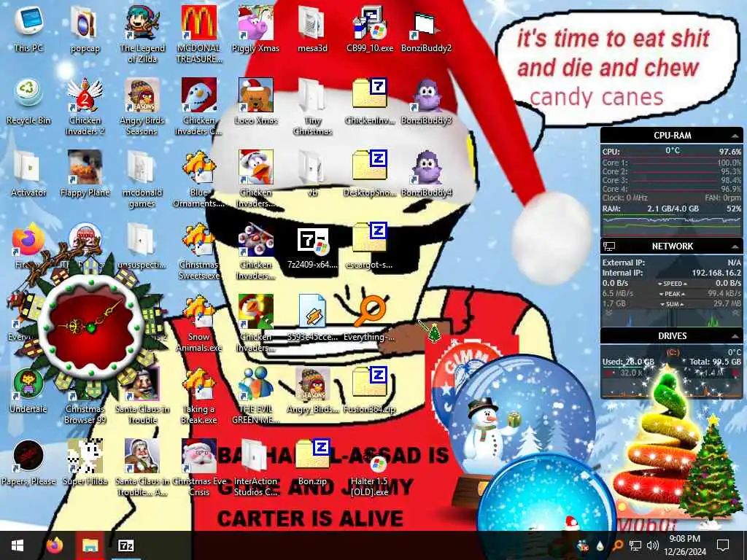
Task: Launch THE EVIL GREEN ME... shortcut
Action: click(x=256, y=396)
